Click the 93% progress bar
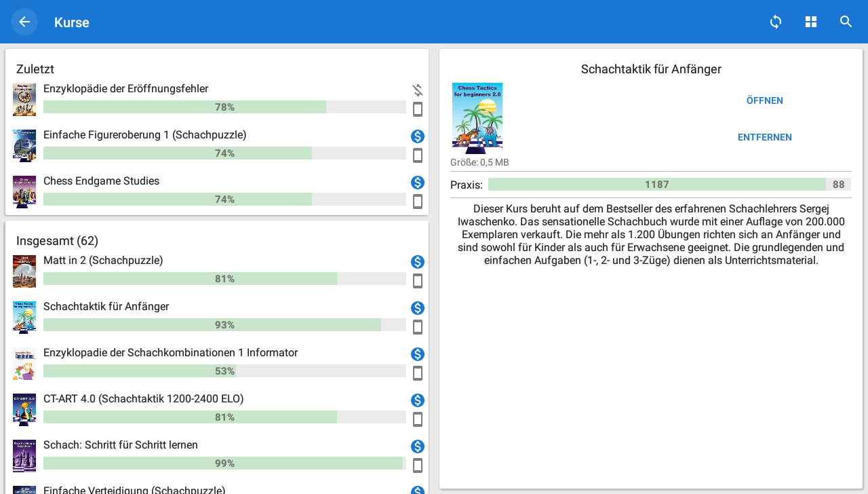Screen dimensions: 868x494 click(x=224, y=325)
